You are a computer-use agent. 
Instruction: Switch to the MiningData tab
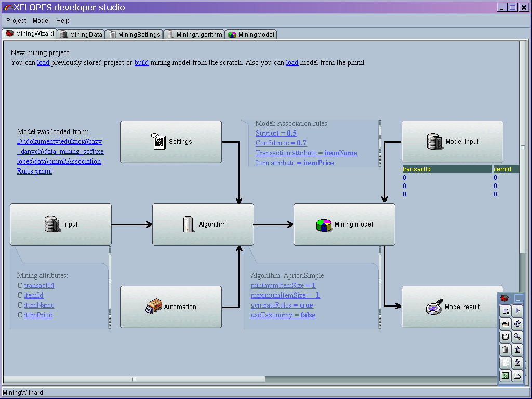[81, 34]
